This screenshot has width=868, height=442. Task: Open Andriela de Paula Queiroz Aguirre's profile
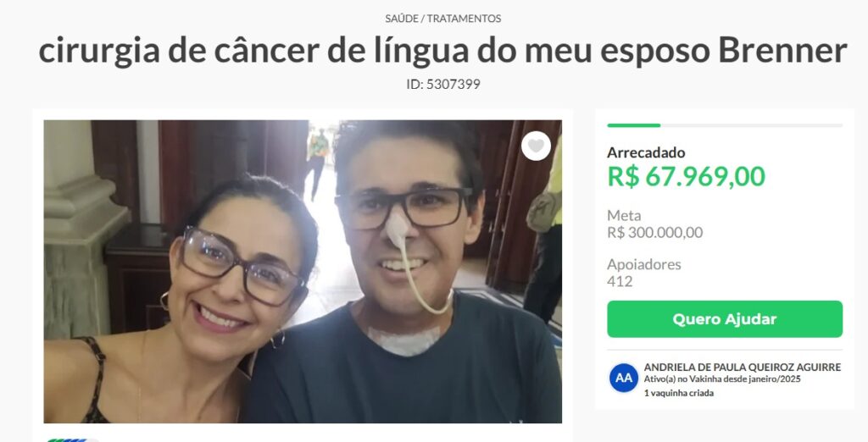click(x=743, y=367)
